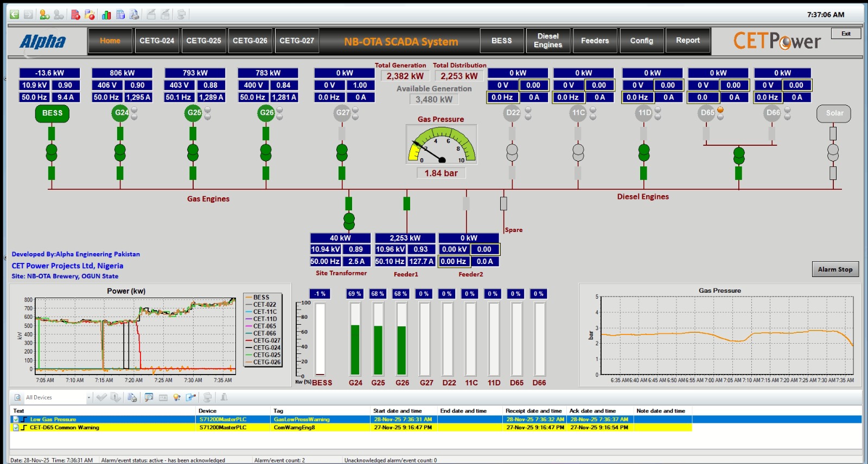Click the device filter page icon
Viewport: 868px width, 464px height.
[x=17, y=397]
